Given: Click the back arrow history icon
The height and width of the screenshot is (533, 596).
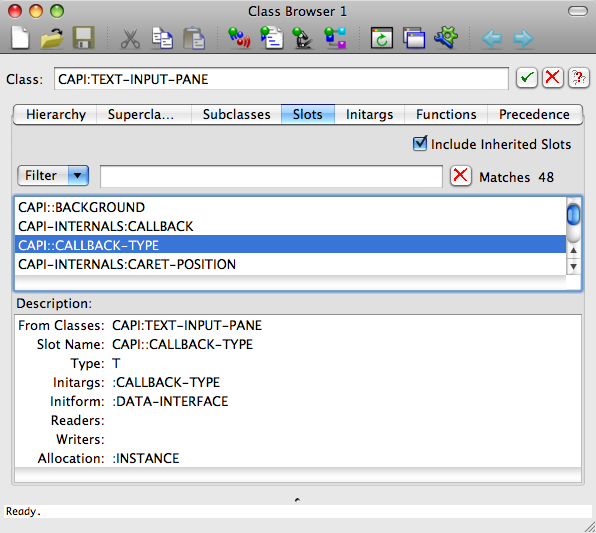Looking at the screenshot, I should 491,39.
